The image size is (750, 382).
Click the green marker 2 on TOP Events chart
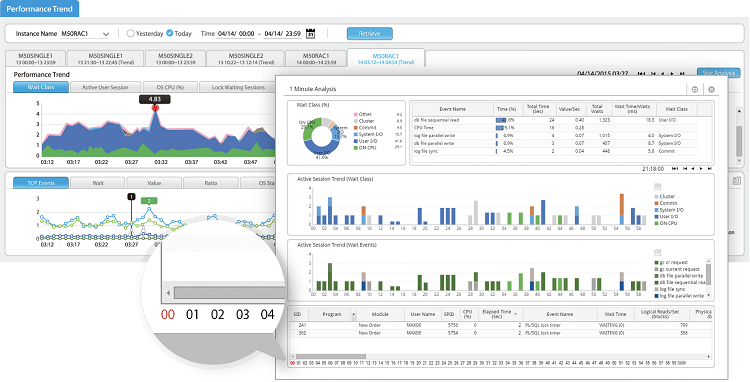pos(149,201)
